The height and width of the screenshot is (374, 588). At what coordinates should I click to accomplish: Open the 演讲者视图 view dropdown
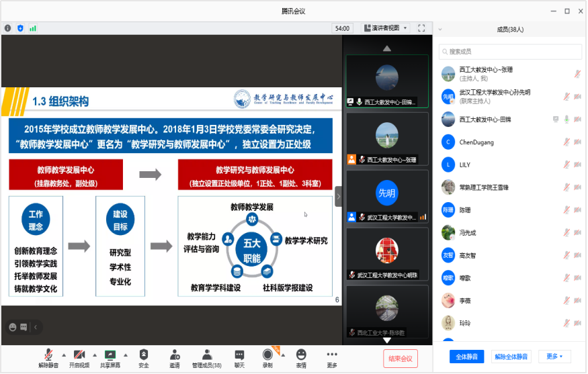(386, 28)
